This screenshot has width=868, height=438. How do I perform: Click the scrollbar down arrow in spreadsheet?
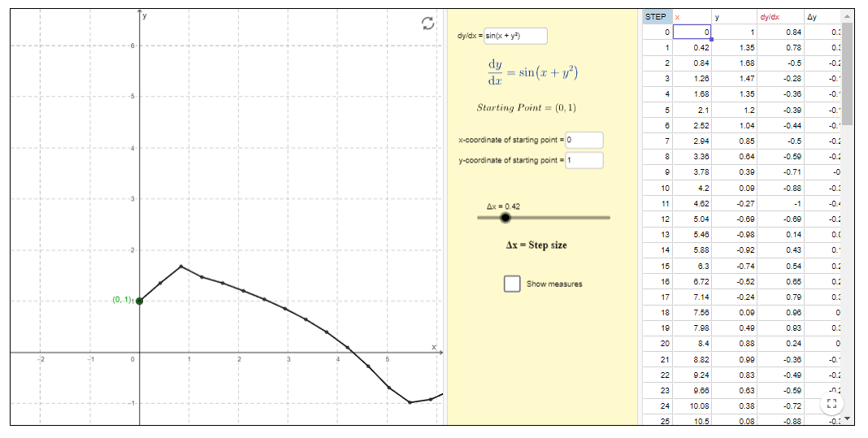[846, 418]
